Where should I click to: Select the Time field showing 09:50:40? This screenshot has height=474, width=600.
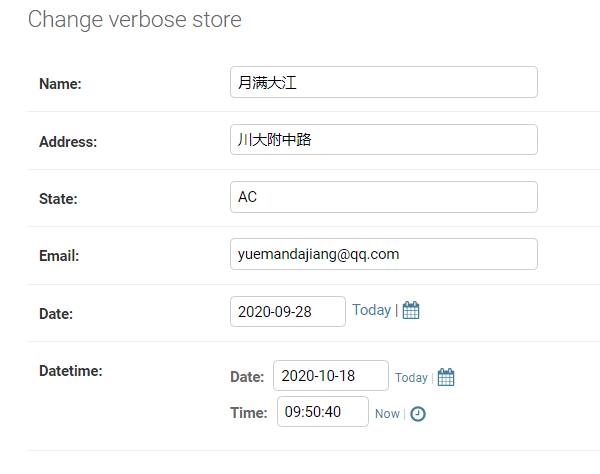[x=323, y=412]
